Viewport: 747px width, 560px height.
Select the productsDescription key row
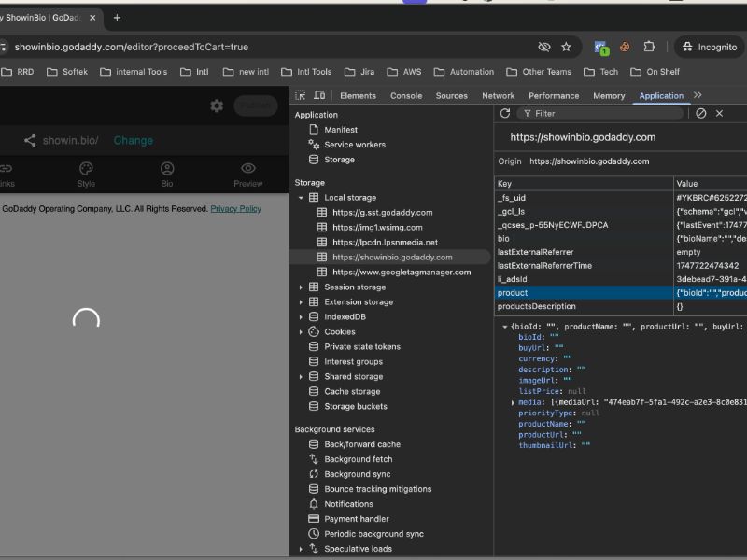[x=621, y=306]
